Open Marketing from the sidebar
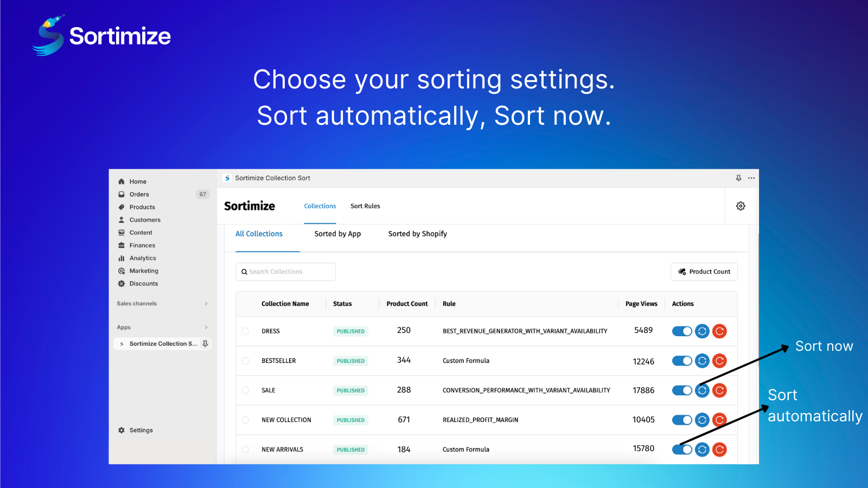Viewport: 868px width, 488px height. [x=144, y=271]
